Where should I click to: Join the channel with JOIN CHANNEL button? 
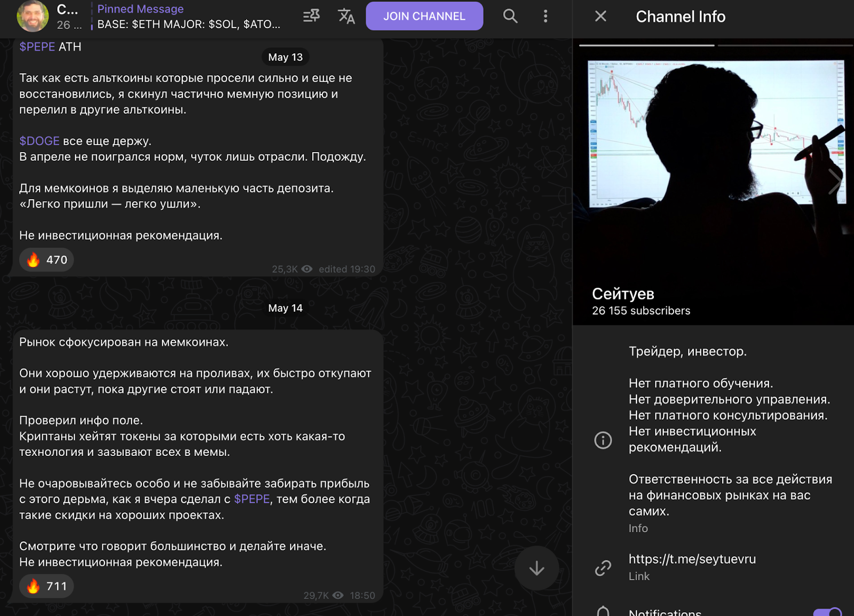[424, 16]
